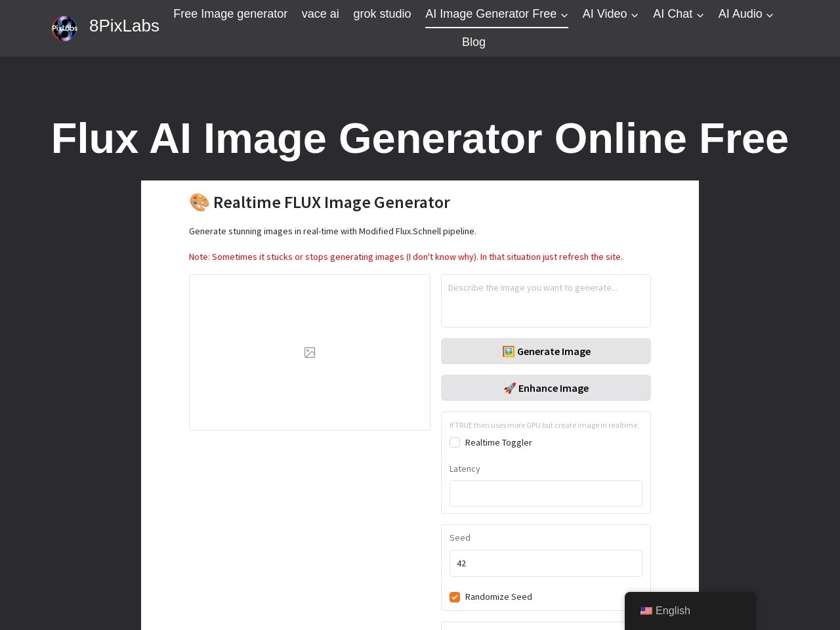The width and height of the screenshot is (840, 630).
Task: Uncheck the Randomize Seed checkbox
Action: (455, 597)
